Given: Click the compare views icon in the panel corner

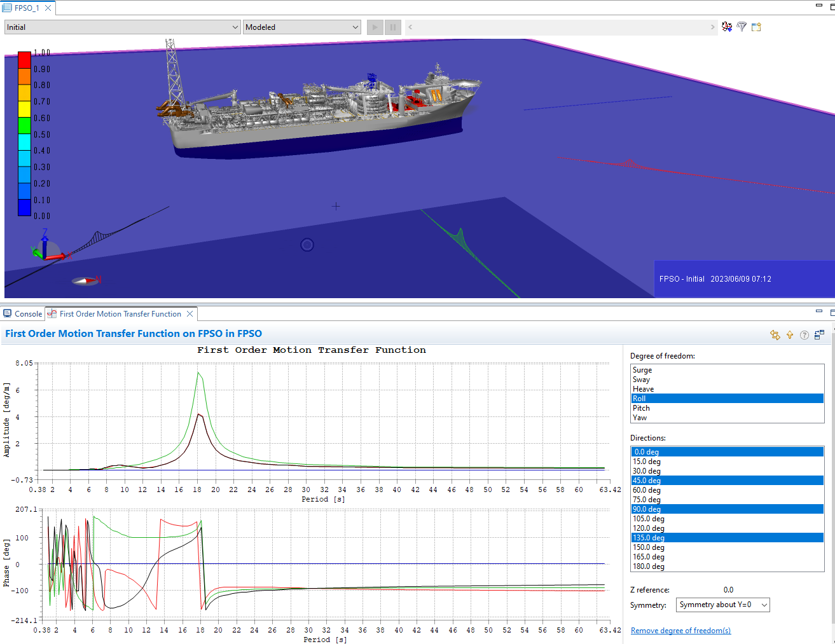Looking at the screenshot, I should pos(818,334).
